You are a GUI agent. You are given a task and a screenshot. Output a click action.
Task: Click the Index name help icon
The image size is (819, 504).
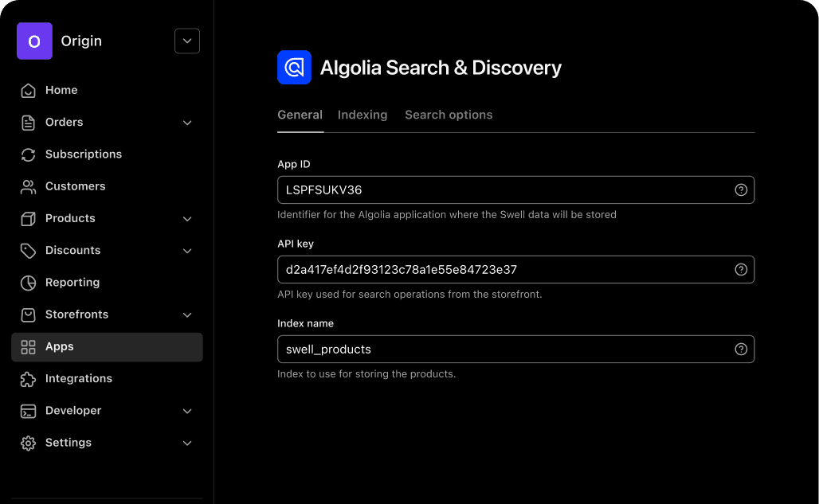[741, 349]
